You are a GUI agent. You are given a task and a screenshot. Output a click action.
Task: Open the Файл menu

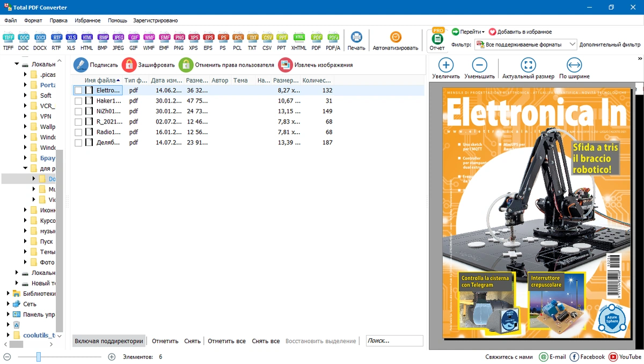(x=11, y=20)
